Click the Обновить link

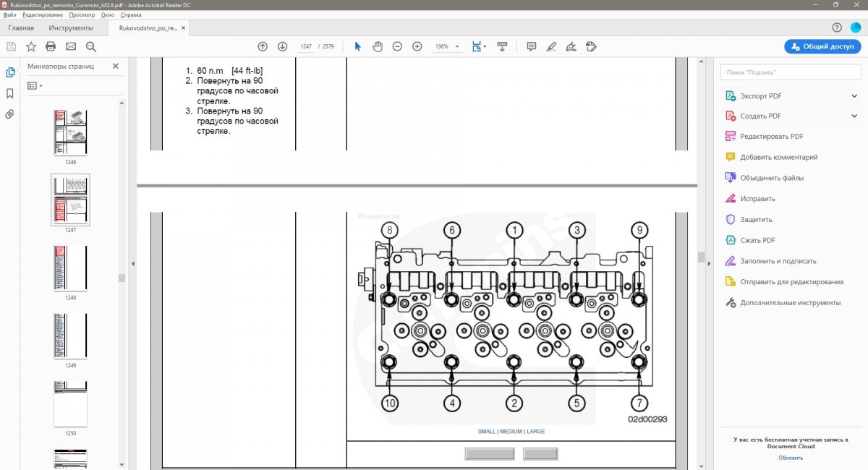(790, 457)
